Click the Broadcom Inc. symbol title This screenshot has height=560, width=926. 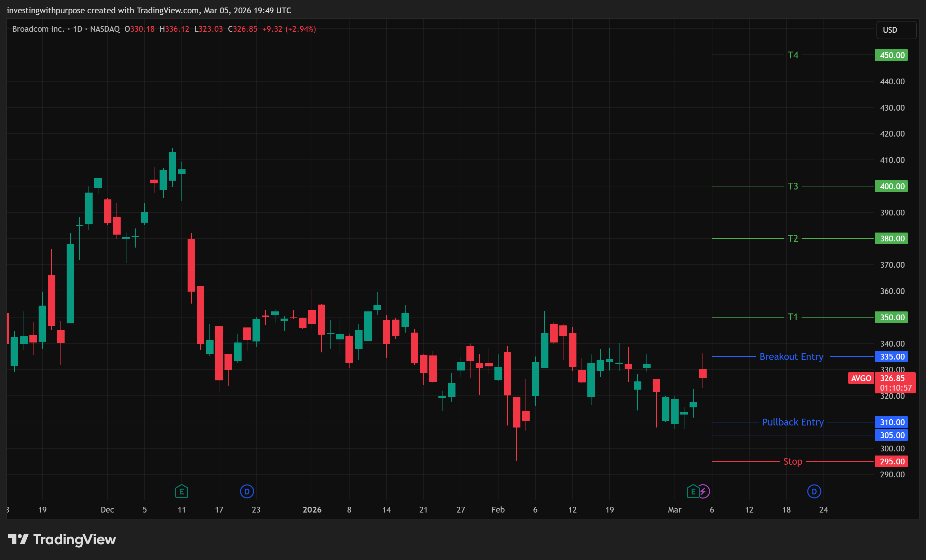38,29
